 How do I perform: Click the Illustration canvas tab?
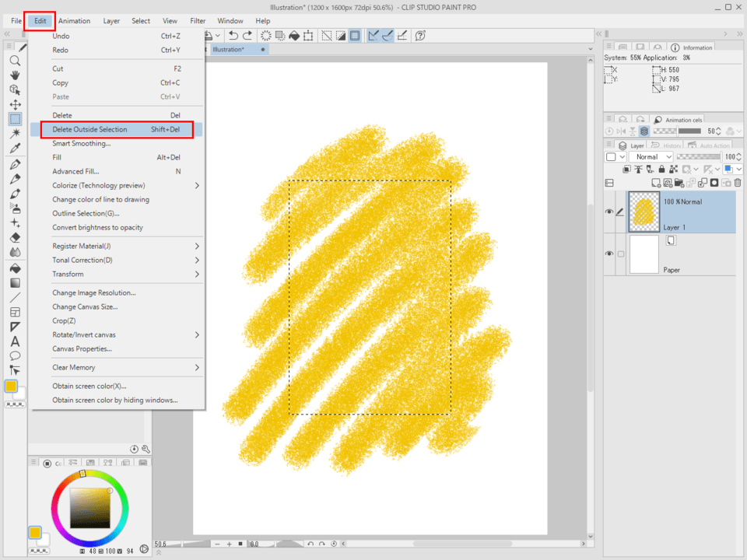click(229, 49)
